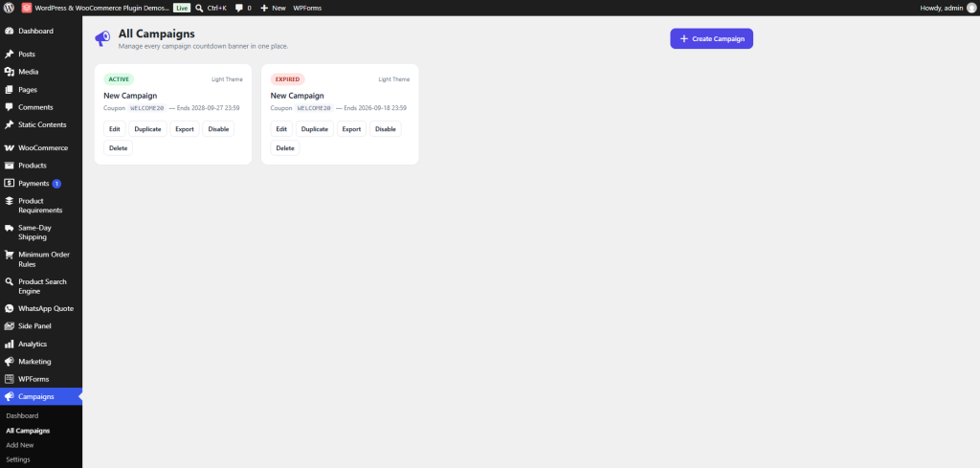Edit the expired New Campaign
The width and height of the screenshot is (980, 468).
pyautogui.click(x=281, y=129)
